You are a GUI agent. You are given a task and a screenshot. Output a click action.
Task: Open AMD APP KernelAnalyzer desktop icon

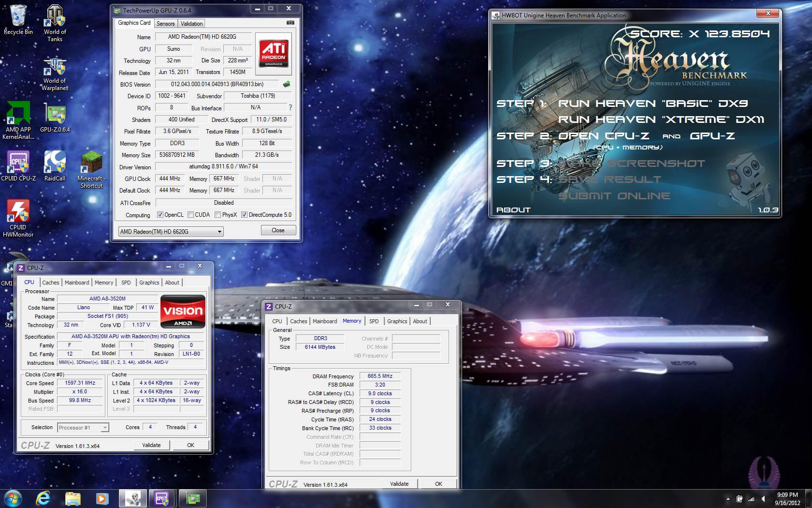click(18, 120)
